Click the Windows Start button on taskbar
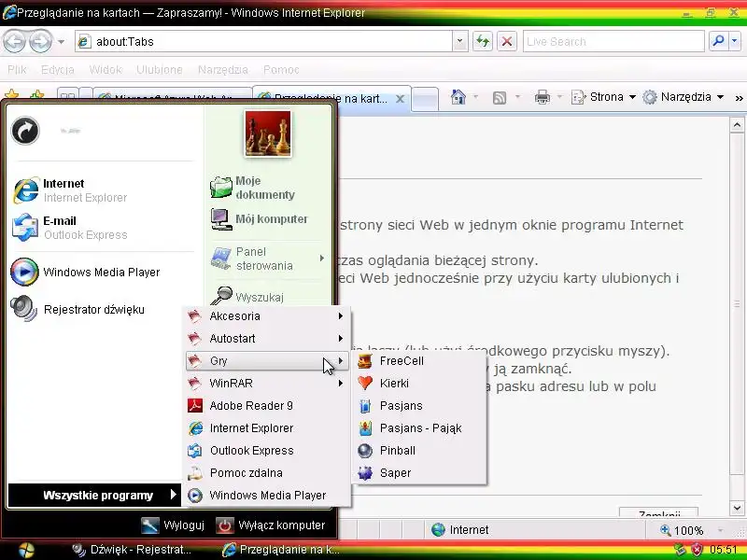Screen dimensions: 747x560 [26, 550]
